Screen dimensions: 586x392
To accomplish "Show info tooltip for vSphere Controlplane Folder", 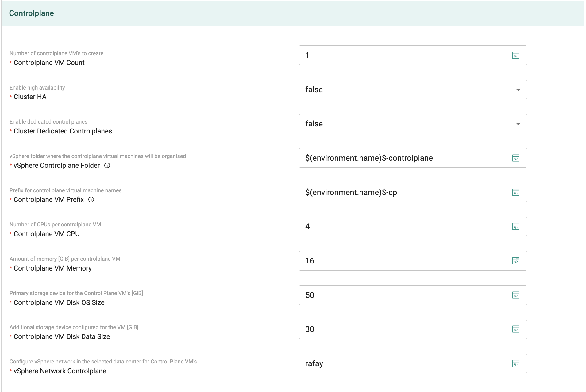I will click(x=107, y=166).
